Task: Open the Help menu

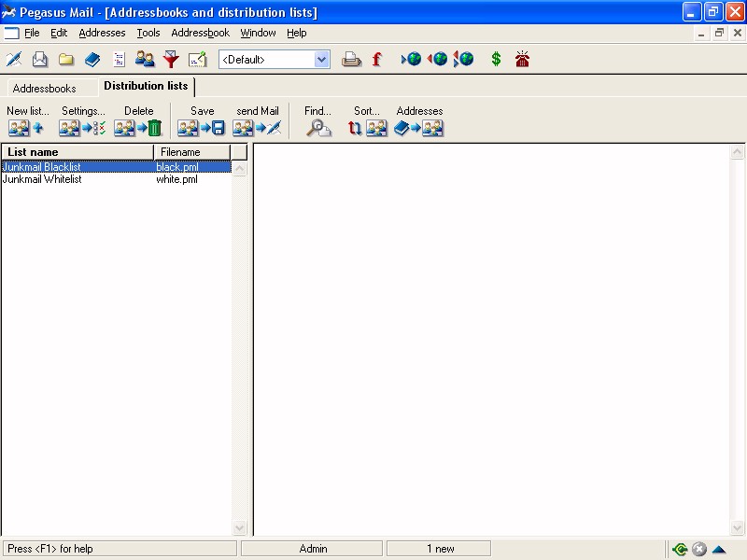Action: [296, 33]
